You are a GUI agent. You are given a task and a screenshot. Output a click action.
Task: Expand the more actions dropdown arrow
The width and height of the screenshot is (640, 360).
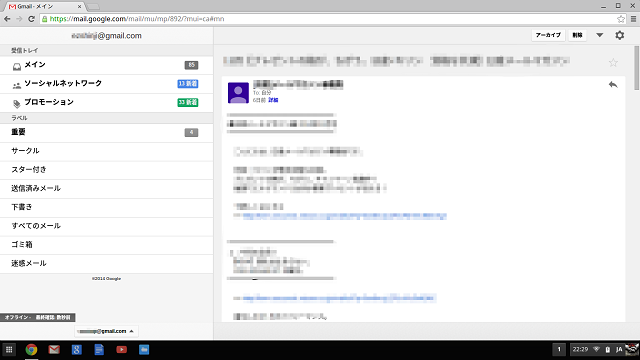click(600, 35)
